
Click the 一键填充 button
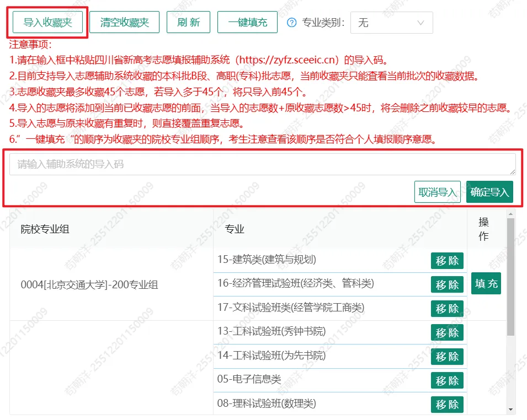click(247, 22)
